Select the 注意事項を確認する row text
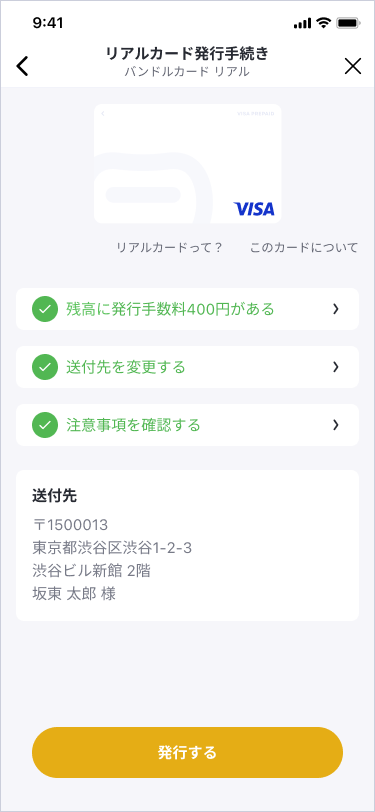 [133, 426]
